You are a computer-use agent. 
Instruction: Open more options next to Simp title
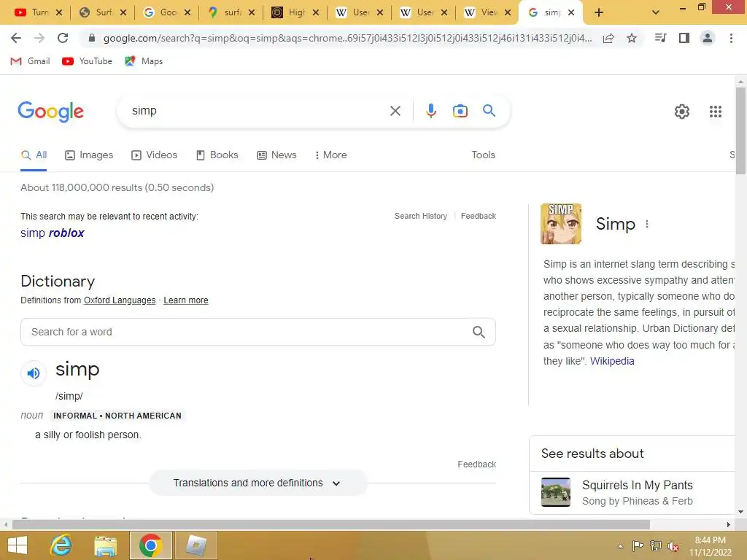(647, 224)
